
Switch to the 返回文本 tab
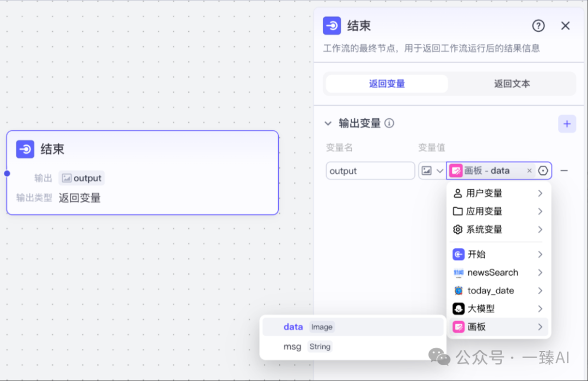511,83
